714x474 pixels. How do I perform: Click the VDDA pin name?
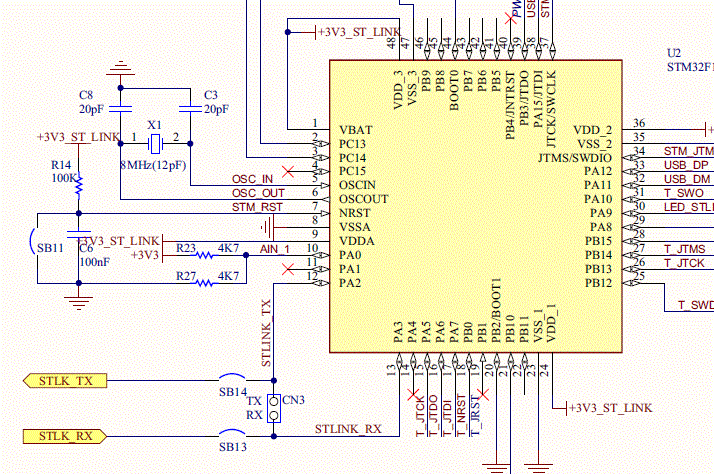pos(357,241)
